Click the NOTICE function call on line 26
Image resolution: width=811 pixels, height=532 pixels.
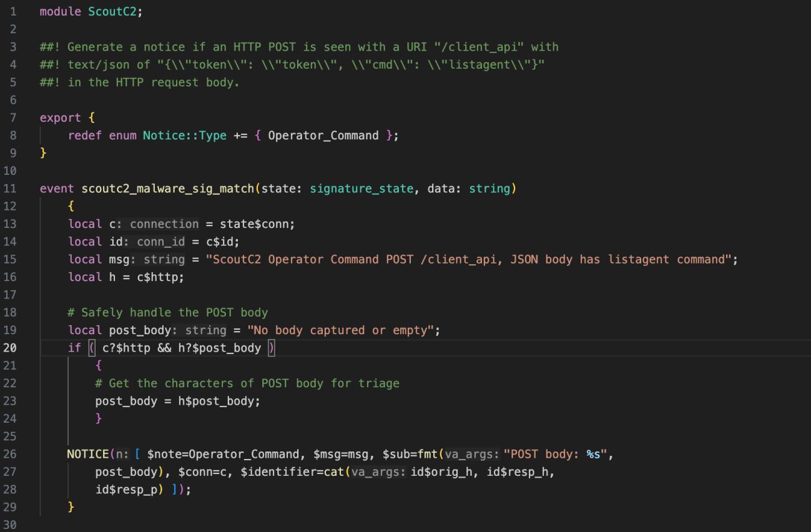click(88, 454)
